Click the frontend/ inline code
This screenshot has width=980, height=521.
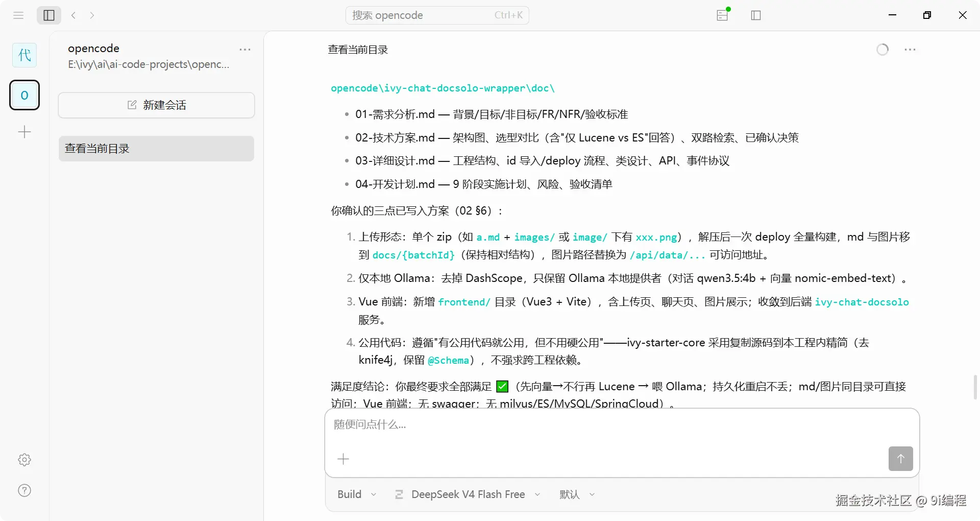coord(464,302)
